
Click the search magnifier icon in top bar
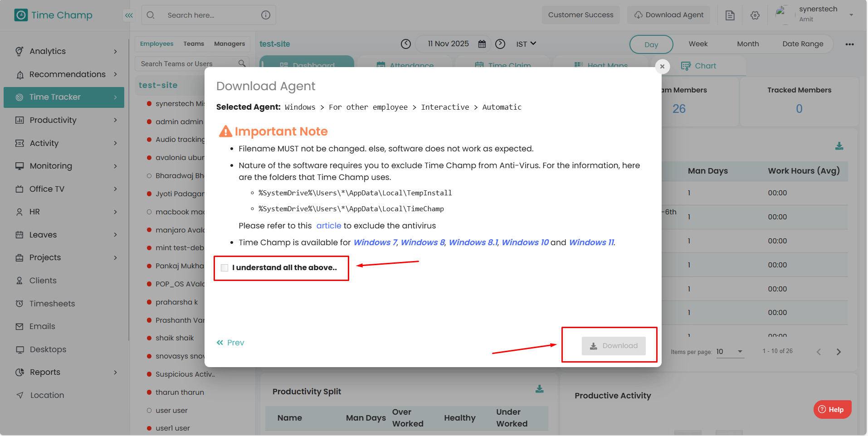click(151, 15)
